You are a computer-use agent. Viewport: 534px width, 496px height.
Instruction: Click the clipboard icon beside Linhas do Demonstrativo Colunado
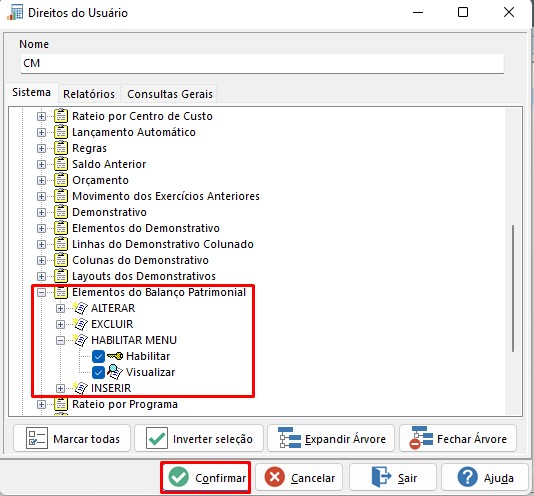coord(61,244)
